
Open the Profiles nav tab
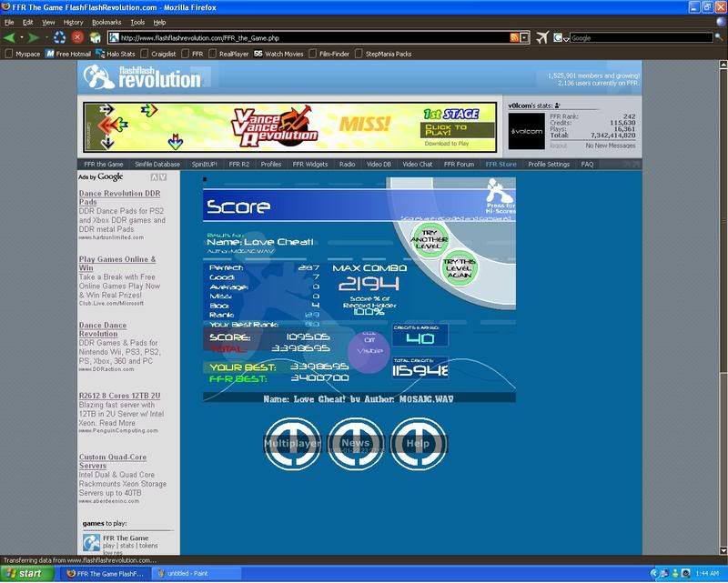point(271,165)
